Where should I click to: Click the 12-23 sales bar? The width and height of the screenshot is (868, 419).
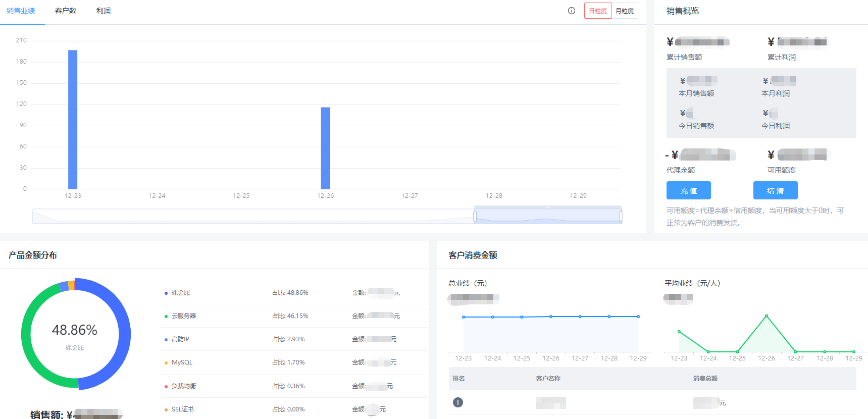click(73, 120)
